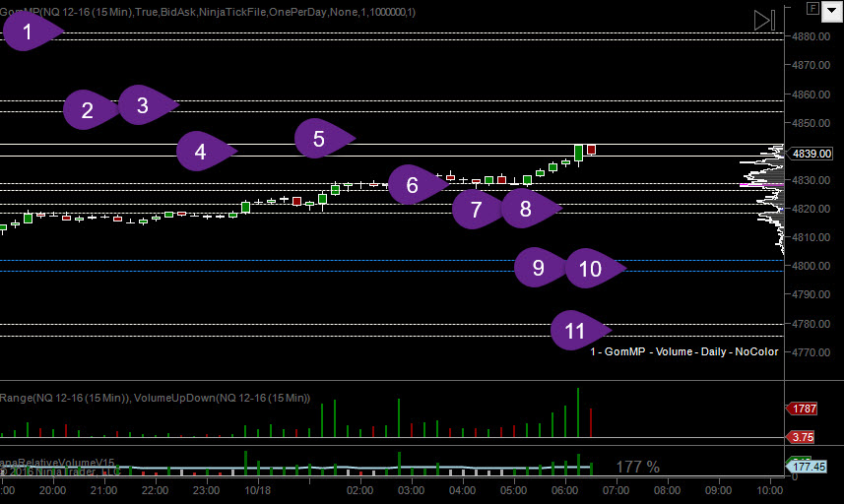Image resolution: width=844 pixels, height=504 pixels.
Task: Click the 4820.00 price axis label
Action: [x=811, y=209]
